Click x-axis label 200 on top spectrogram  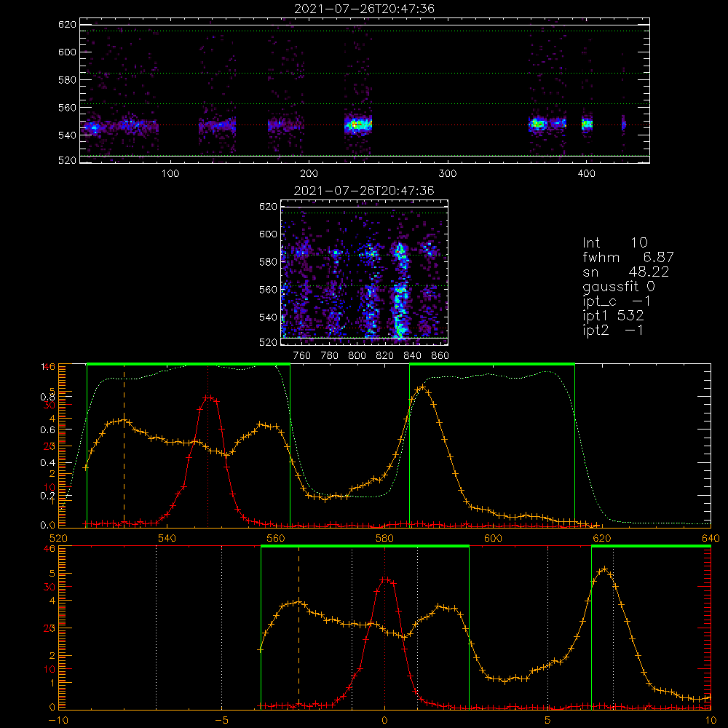(x=309, y=174)
